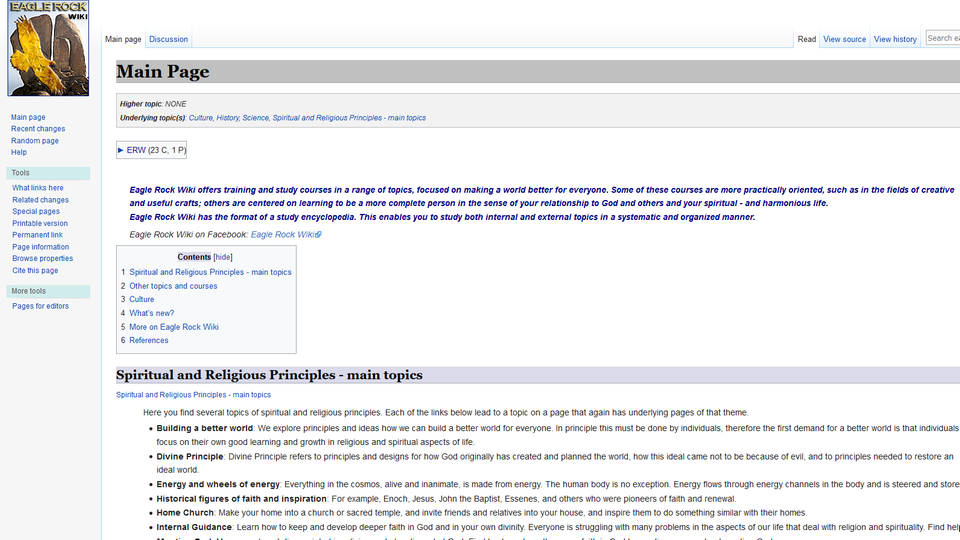Click 'Building a better world' bold text
Screen dimensions: 960x540
[204, 429]
